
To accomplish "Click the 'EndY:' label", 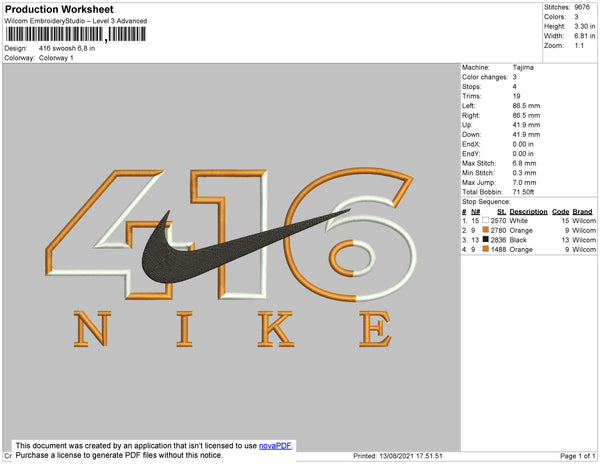I will tap(471, 154).
